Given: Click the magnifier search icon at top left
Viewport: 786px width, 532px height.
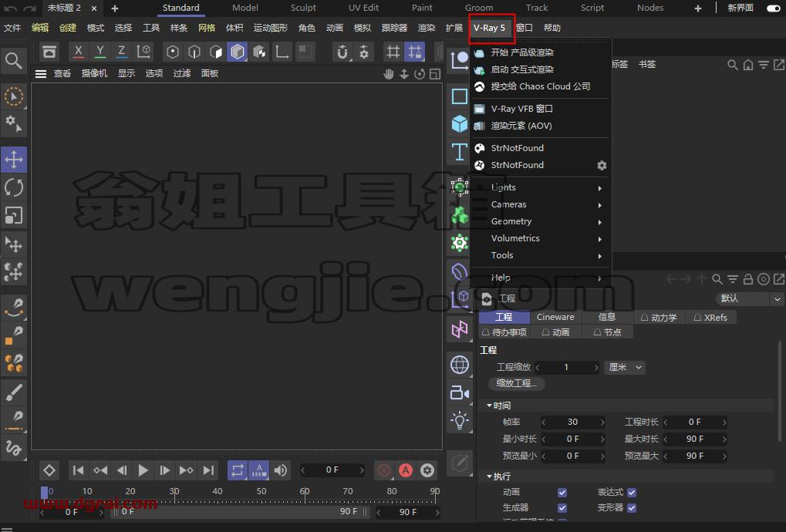Looking at the screenshot, I should pos(14,61).
